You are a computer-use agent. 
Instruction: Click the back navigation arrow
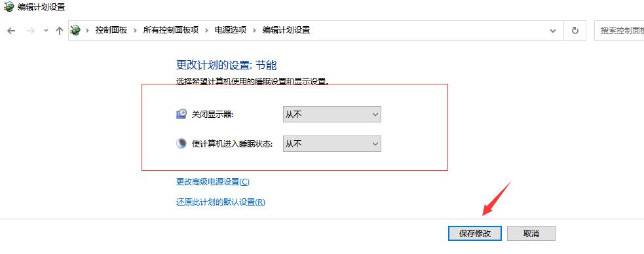[x=11, y=30]
